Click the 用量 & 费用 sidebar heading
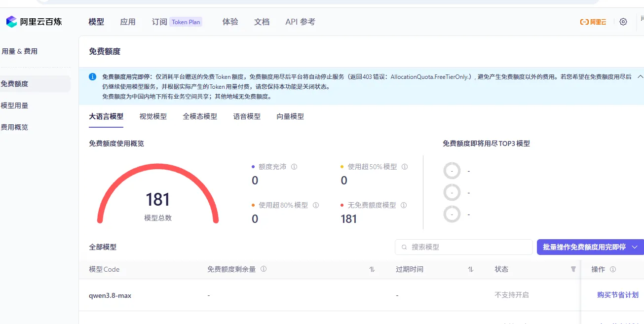 [19, 51]
